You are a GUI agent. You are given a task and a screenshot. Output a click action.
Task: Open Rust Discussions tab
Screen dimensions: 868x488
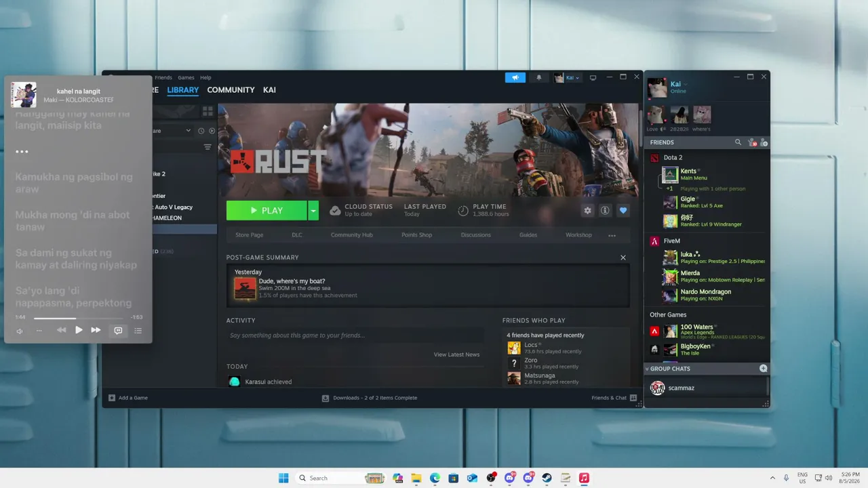coord(476,235)
